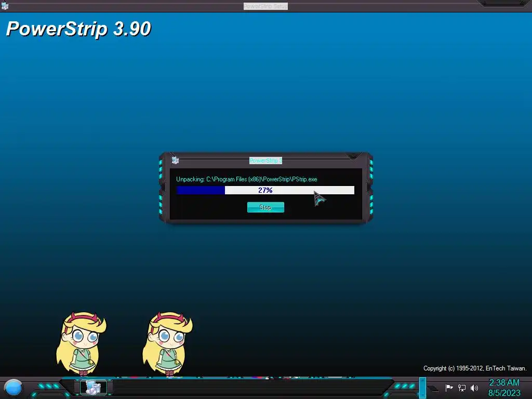Click the volume speaker tray icon
The image size is (532, 399).
(x=474, y=388)
